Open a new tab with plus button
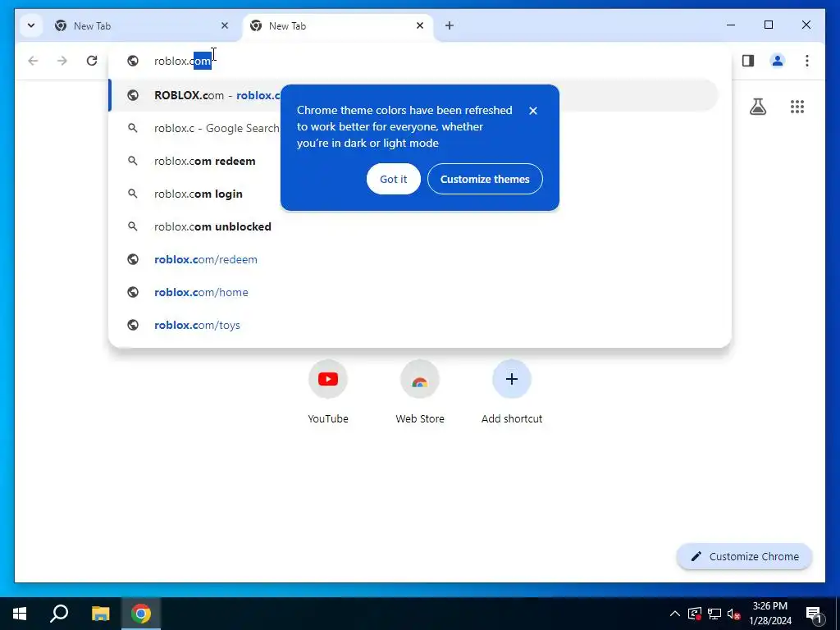 (450, 25)
